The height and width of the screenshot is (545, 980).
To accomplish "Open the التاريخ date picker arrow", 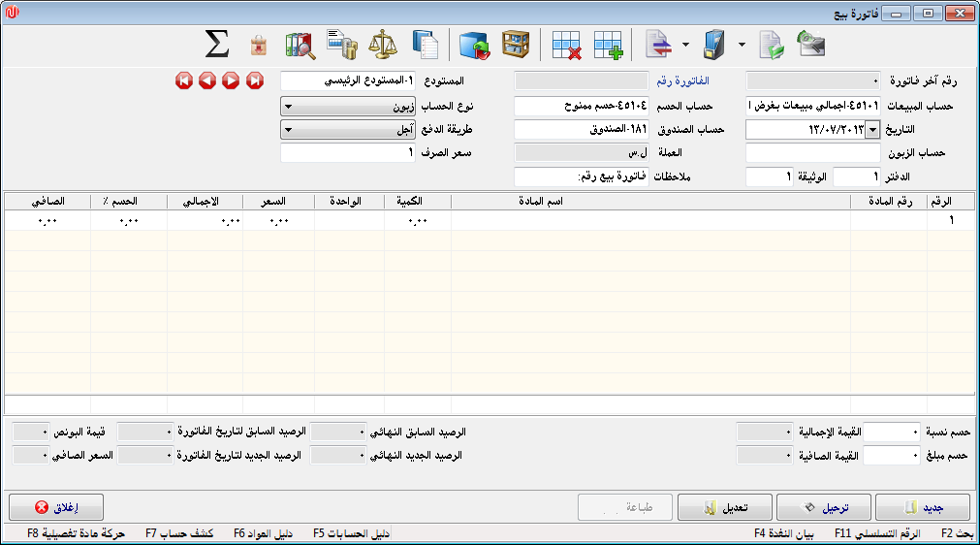I will [872, 129].
